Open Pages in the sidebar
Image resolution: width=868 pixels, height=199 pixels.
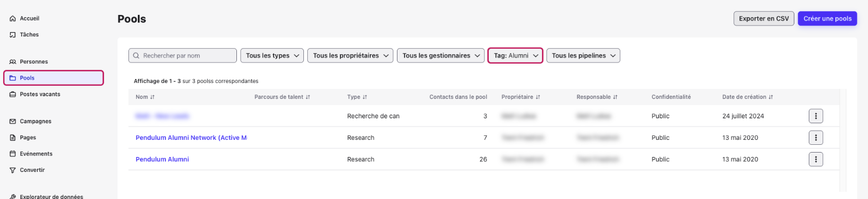point(28,137)
